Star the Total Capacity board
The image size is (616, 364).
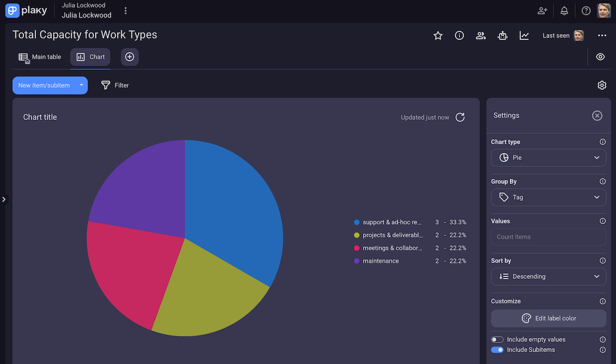point(438,35)
